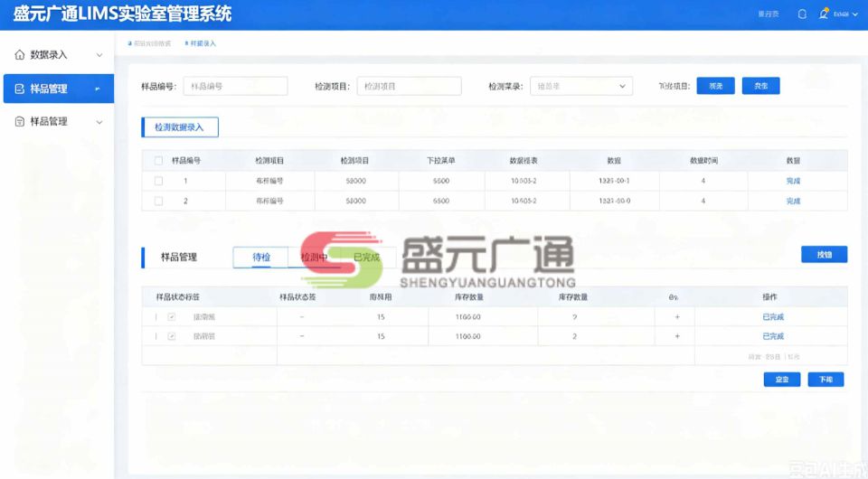Click the plus icon in the 1100.00 row
The image size is (868, 479).
click(677, 336)
